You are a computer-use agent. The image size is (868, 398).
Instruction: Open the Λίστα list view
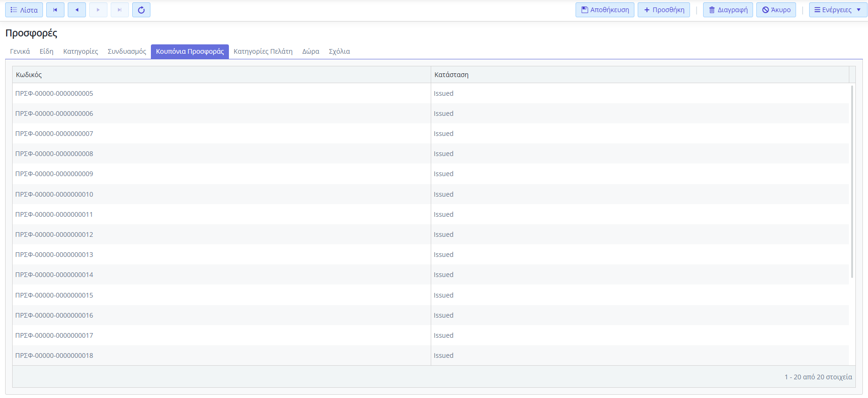click(x=24, y=10)
